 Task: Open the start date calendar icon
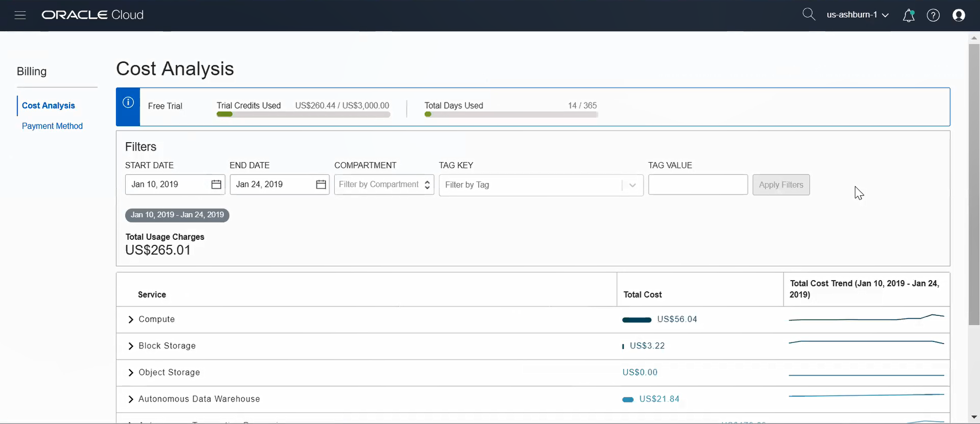point(216,185)
